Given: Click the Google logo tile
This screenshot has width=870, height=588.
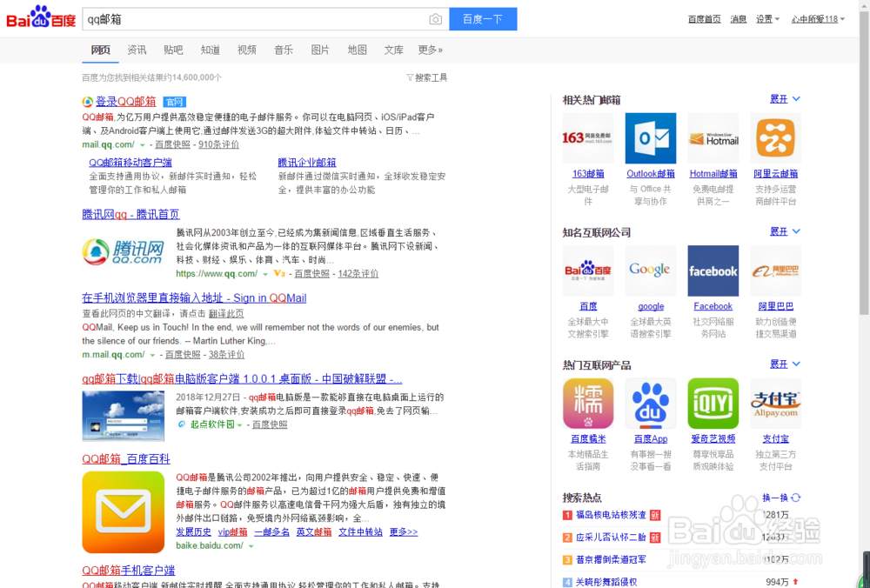Looking at the screenshot, I should 650,271.
